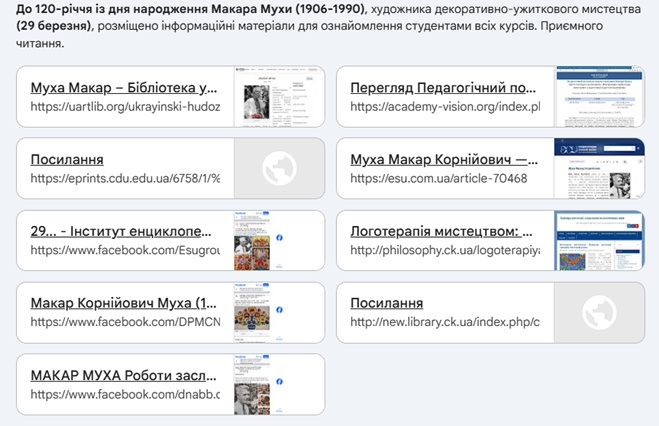
Task: Click Facebook badge on МАКАР МУХА Роботи preview
Action: coord(277,382)
